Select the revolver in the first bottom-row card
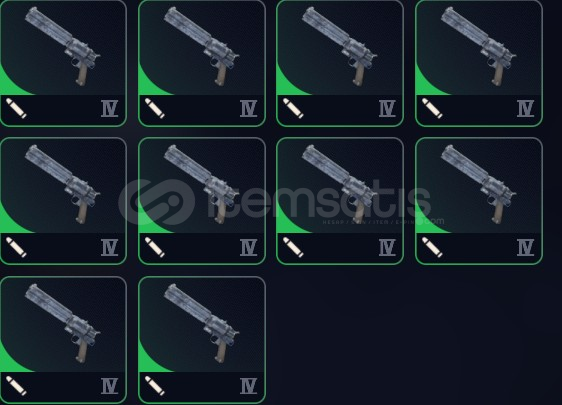This screenshot has height=405, width=562. tap(63, 323)
